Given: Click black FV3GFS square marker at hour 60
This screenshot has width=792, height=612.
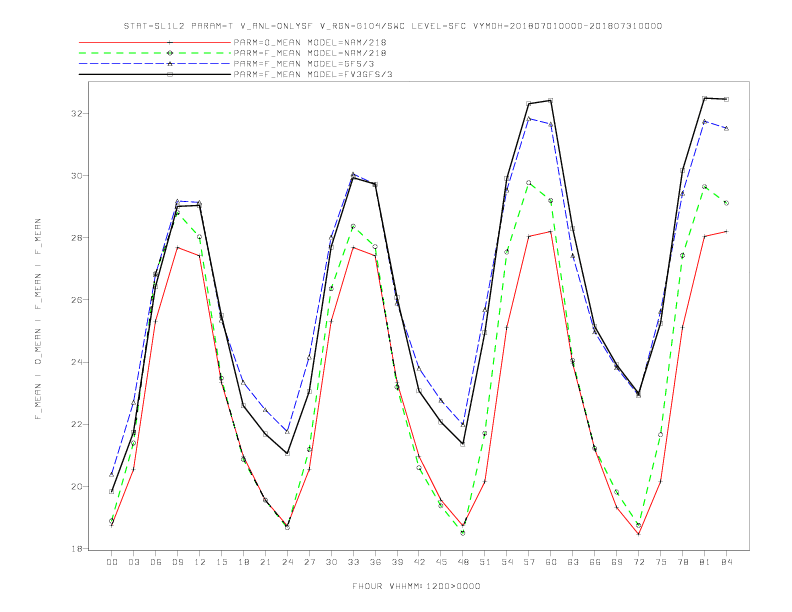Looking at the screenshot, I should [x=551, y=100].
